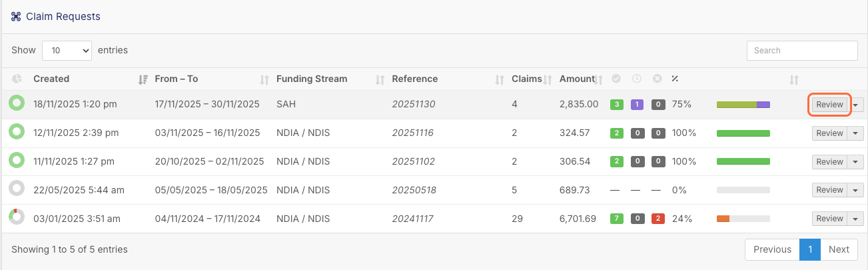This screenshot has height=270, width=868.
Task: Click 24% orange progress bar for 20241117
Action: [x=743, y=218]
